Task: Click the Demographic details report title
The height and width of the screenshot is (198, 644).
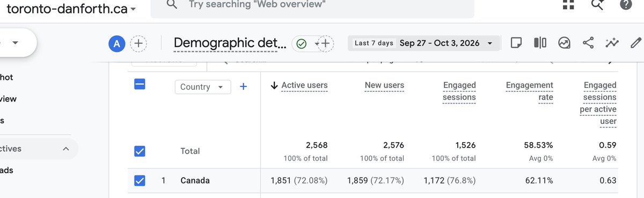Action: pyautogui.click(x=230, y=43)
